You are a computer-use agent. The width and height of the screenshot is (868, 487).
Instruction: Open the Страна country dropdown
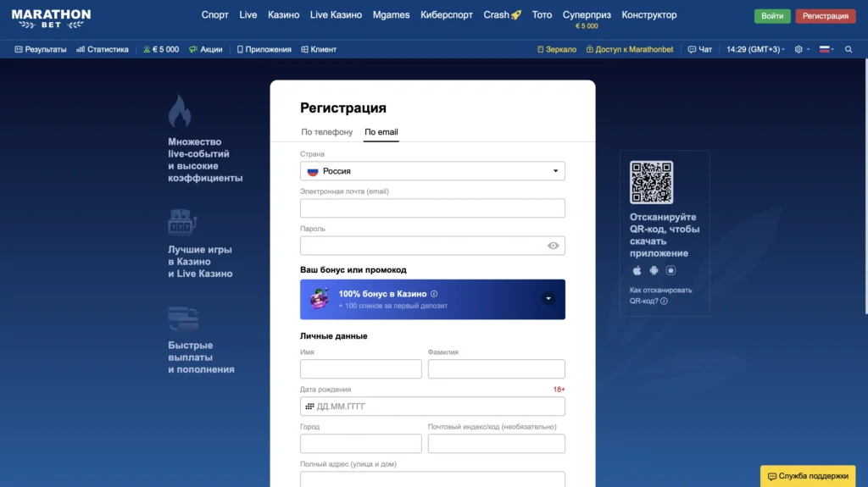click(x=432, y=171)
